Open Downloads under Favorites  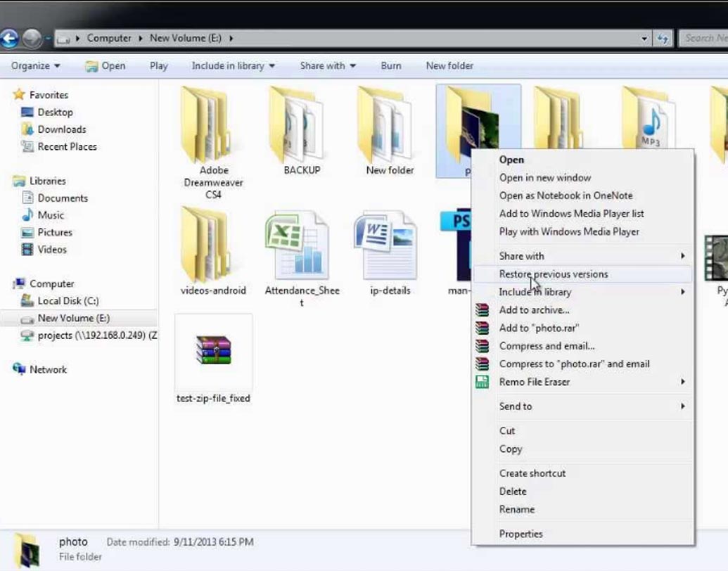point(61,129)
